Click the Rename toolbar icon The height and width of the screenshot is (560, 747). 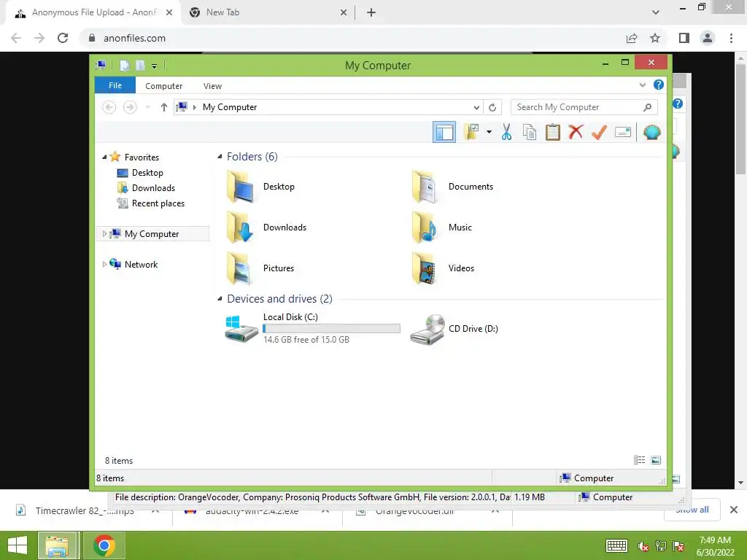coord(623,132)
